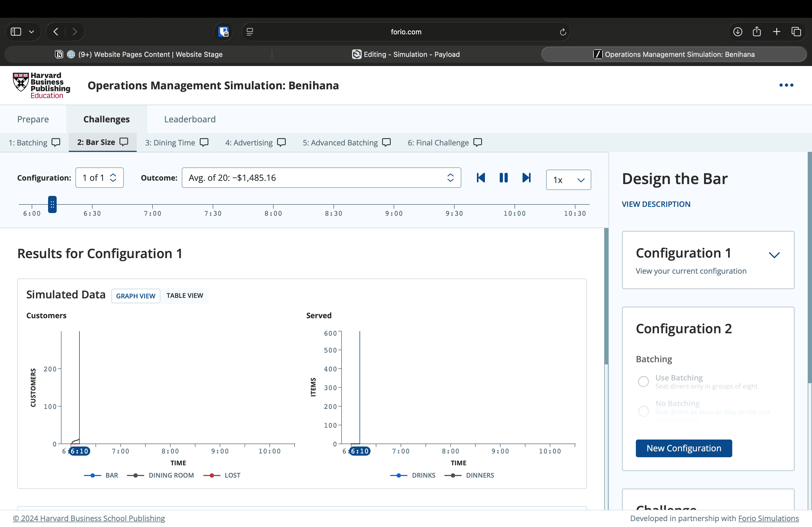This screenshot has width=812, height=527.
Task: Open the View Description link
Action: (656, 204)
